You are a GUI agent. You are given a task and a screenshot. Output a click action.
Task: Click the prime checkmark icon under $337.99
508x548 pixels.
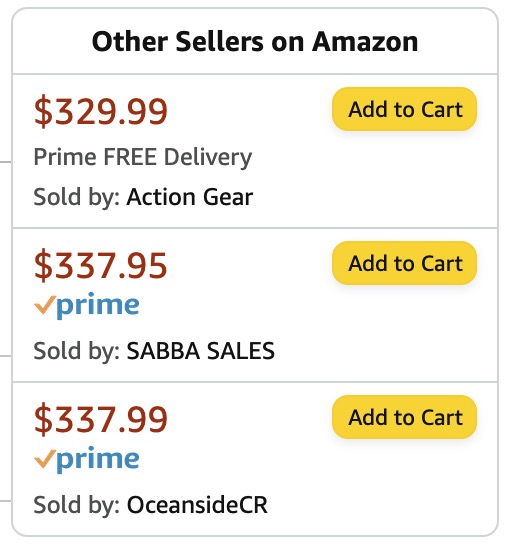click(x=45, y=459)
